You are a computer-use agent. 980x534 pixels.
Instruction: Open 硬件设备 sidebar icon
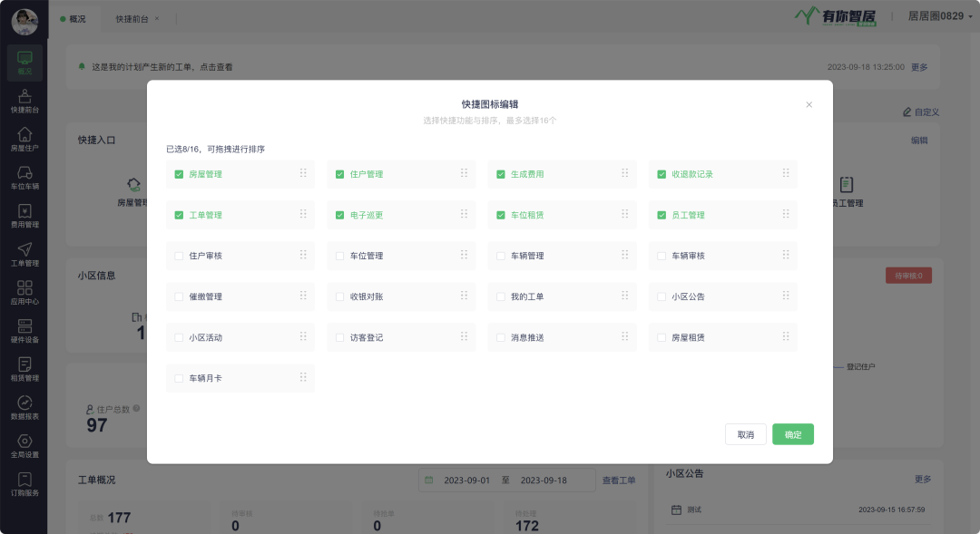[x=24, y=331]
